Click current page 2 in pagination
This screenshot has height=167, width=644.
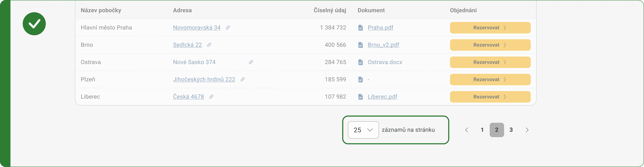click(497, 130)
